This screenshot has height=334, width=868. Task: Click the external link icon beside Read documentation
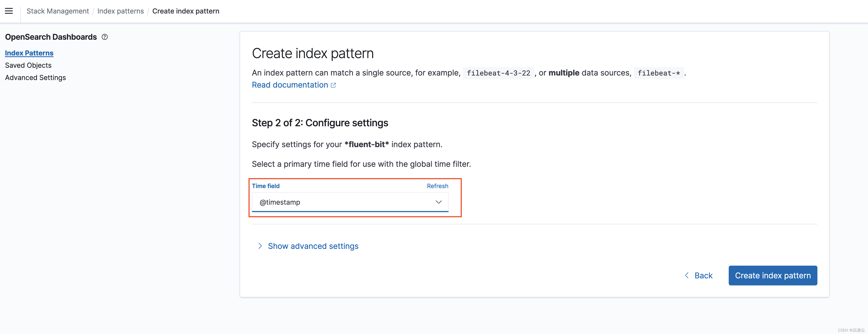point(334,85)
